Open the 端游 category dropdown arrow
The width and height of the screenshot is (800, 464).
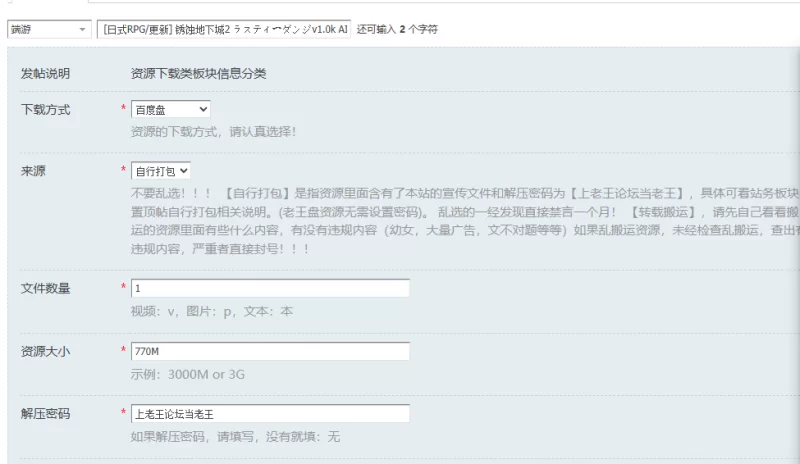pos(82,30)
